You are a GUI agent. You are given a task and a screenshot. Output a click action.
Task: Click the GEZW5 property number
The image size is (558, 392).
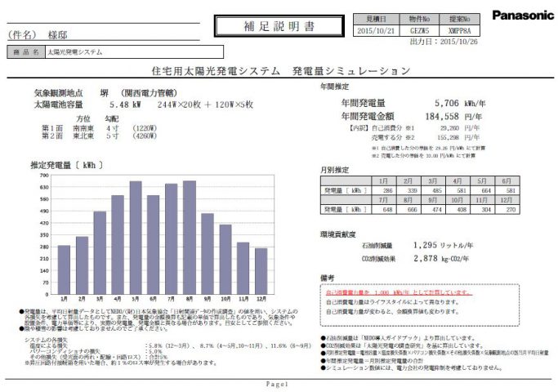coord(419,30)
